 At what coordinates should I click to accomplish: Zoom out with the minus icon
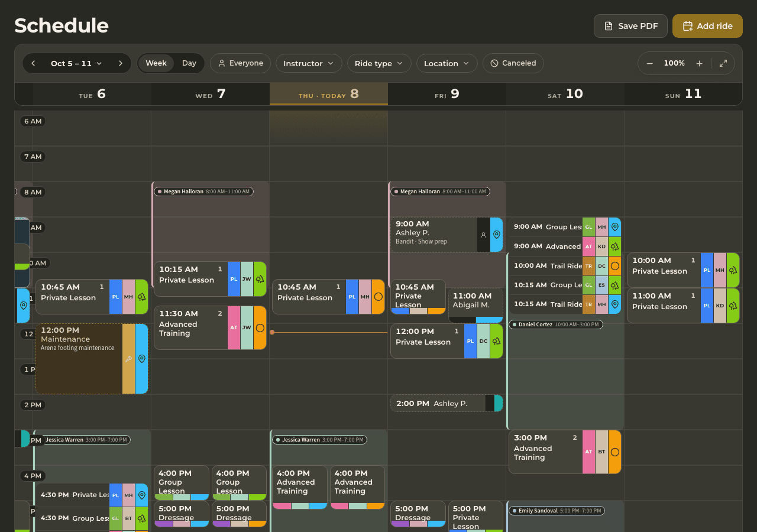(650, 63)
